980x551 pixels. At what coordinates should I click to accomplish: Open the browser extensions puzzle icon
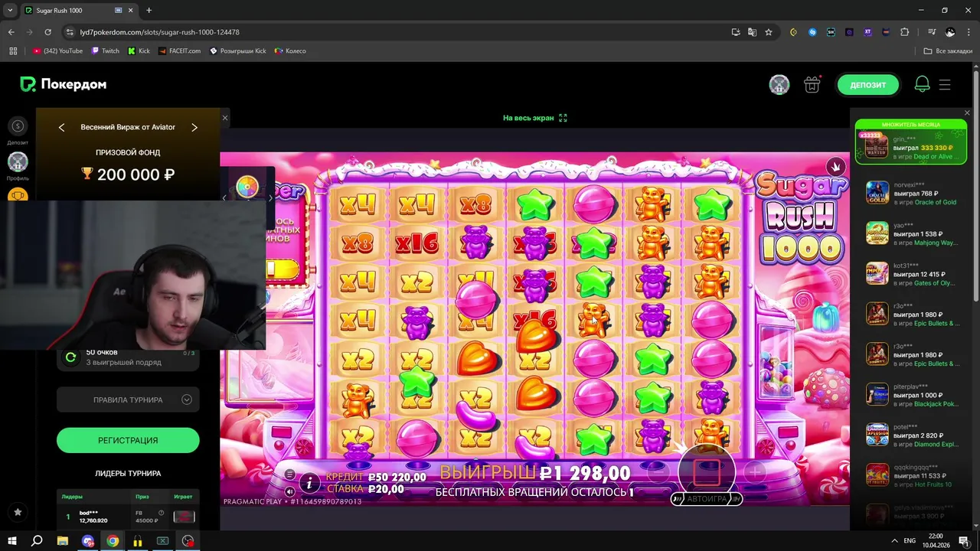[905, 32]
